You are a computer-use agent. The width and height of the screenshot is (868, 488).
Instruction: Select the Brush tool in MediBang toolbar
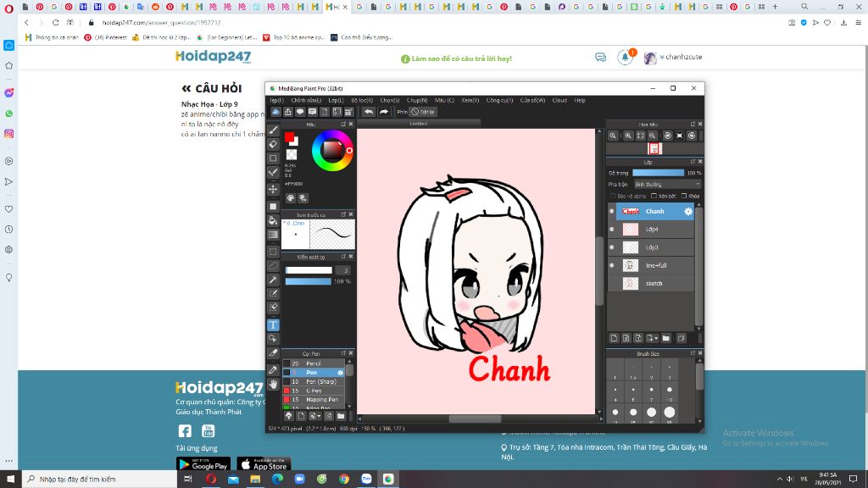pos(273,130)
